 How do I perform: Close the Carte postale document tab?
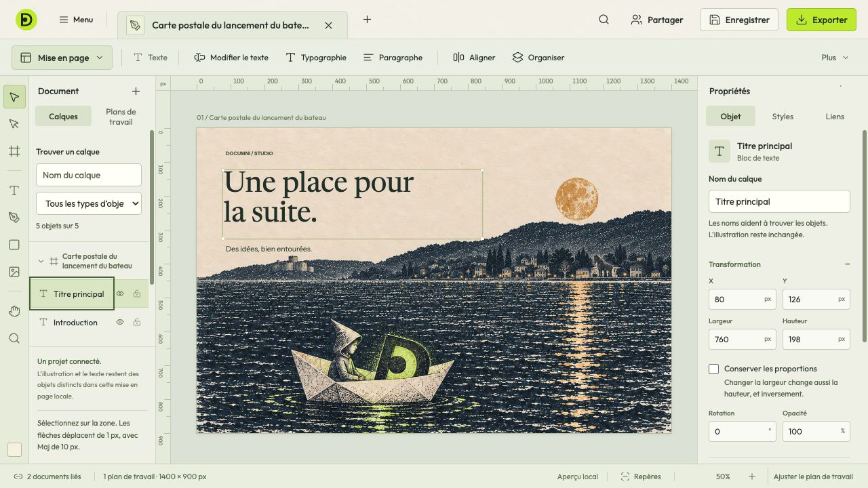click(x=328, y=25)
